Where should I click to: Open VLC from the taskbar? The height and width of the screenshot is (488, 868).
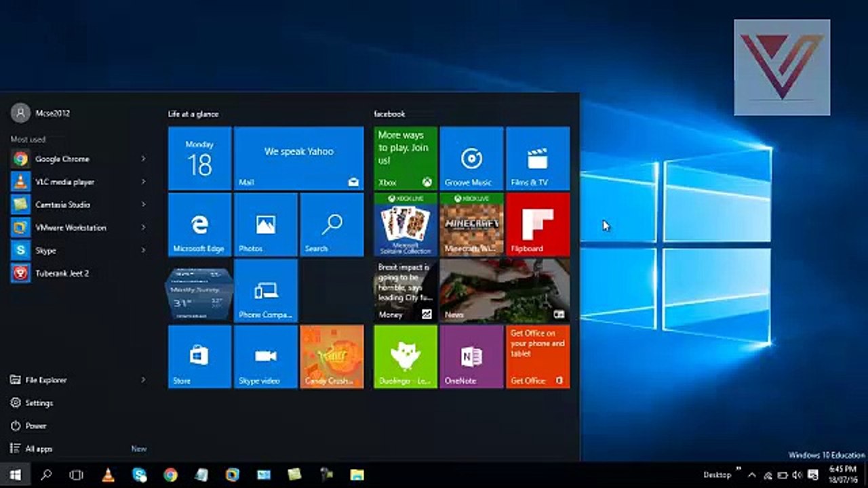(x=108, y=475)
